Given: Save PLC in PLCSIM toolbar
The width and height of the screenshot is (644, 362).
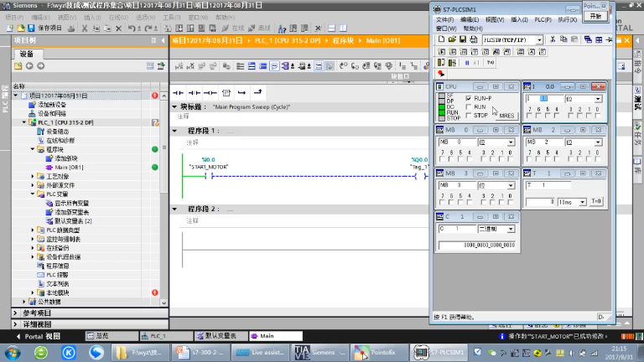Looking at the screenshot, I should click(463, 39).
